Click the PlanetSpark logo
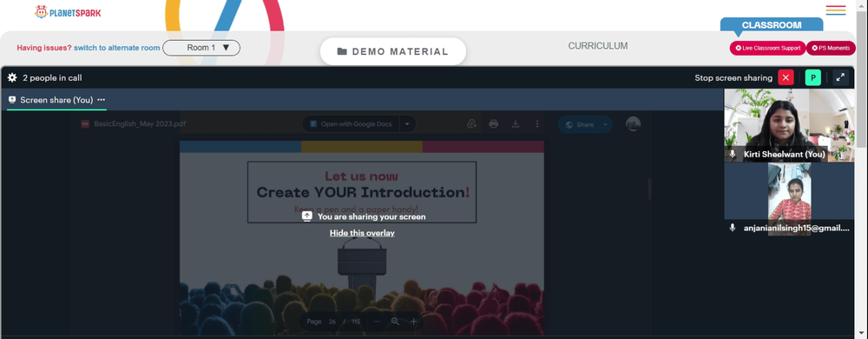Viewport: 868px width, 339px height. tap(68, 11)
